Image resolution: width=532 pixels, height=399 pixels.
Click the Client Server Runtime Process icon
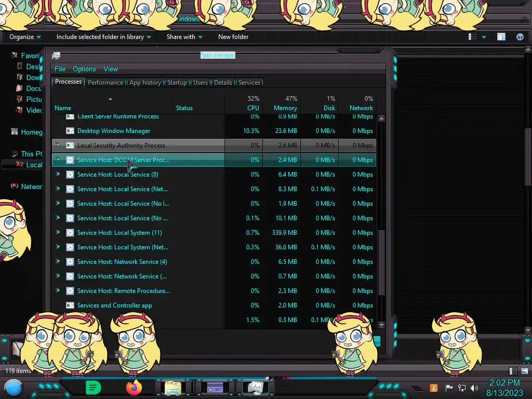(x=70, y=117)
